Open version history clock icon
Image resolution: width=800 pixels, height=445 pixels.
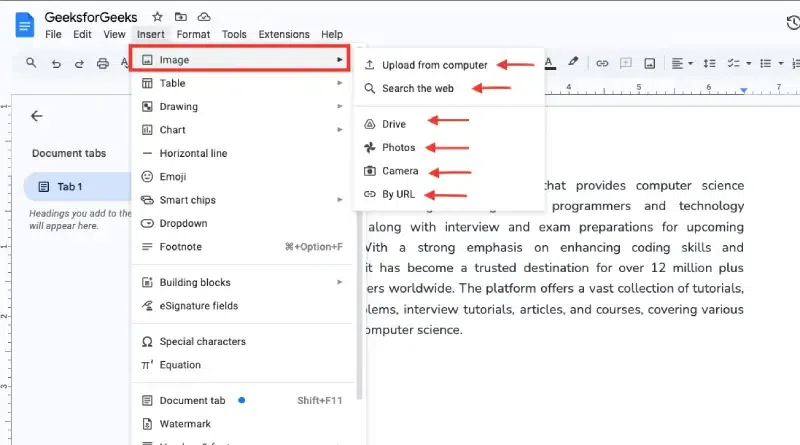click(x=793, y=23)
